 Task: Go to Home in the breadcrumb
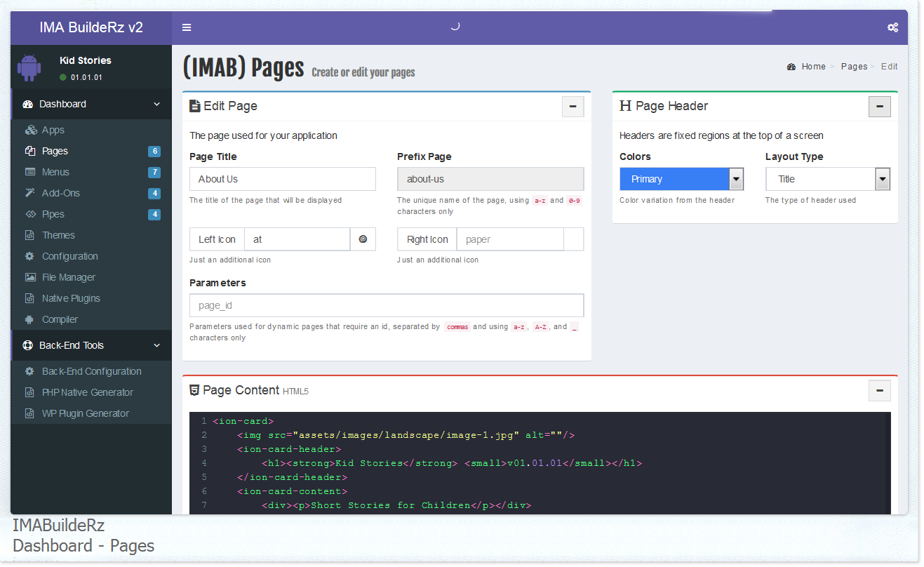click(813, 67)
